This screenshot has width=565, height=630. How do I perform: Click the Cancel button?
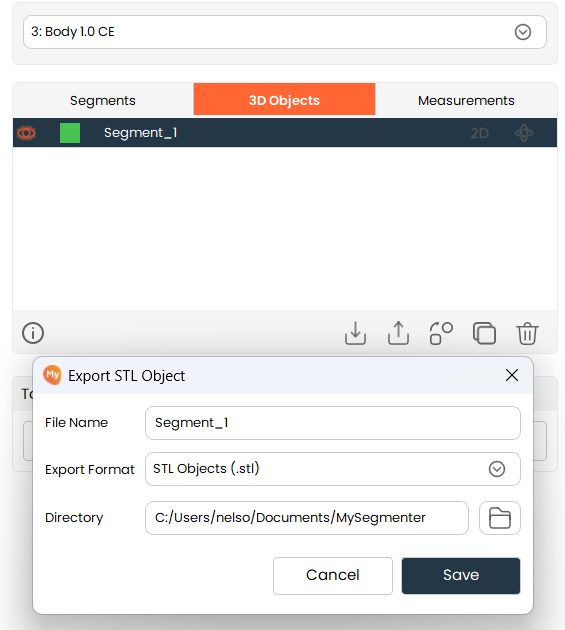point(333,575)
